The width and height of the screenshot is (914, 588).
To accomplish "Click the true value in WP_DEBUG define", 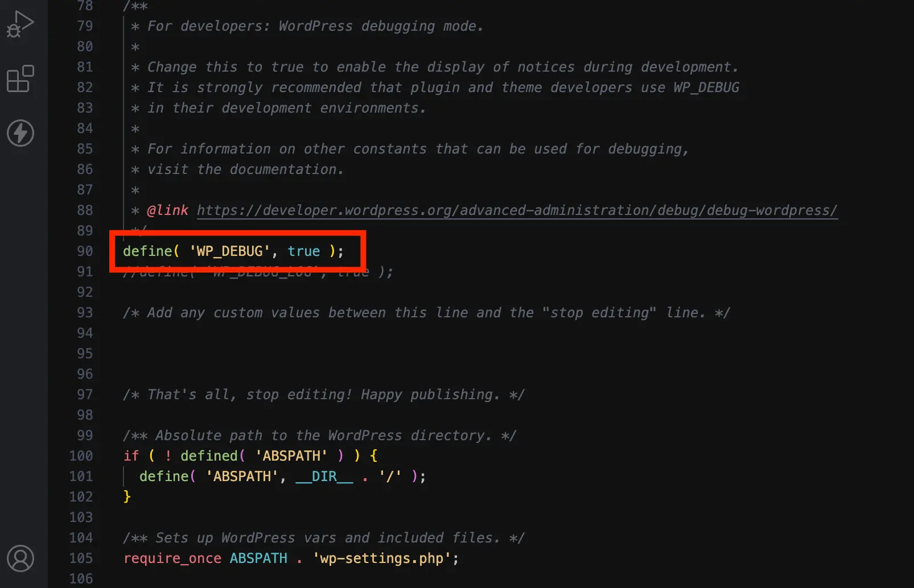I will 303,251.
